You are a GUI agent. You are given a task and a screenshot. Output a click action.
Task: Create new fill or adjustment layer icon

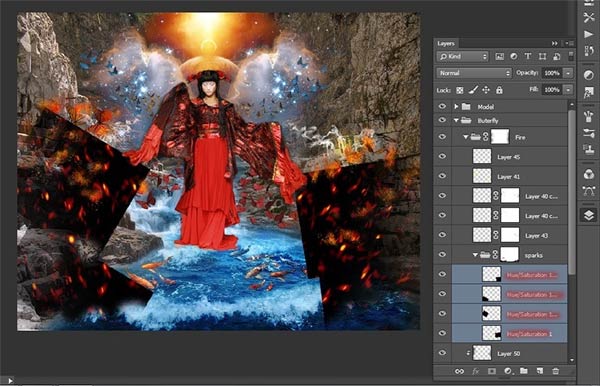pyautogui.click(x=508, y=371)
